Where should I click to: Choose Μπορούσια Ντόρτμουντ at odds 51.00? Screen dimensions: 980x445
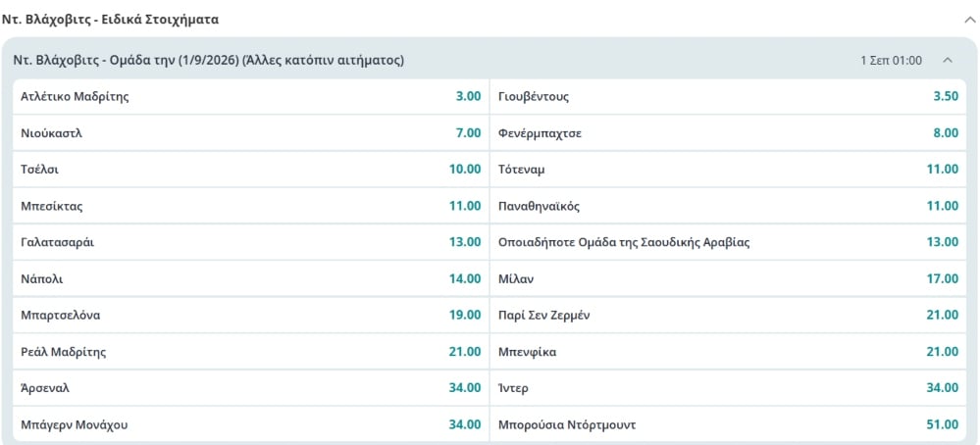tap(728, 425)
